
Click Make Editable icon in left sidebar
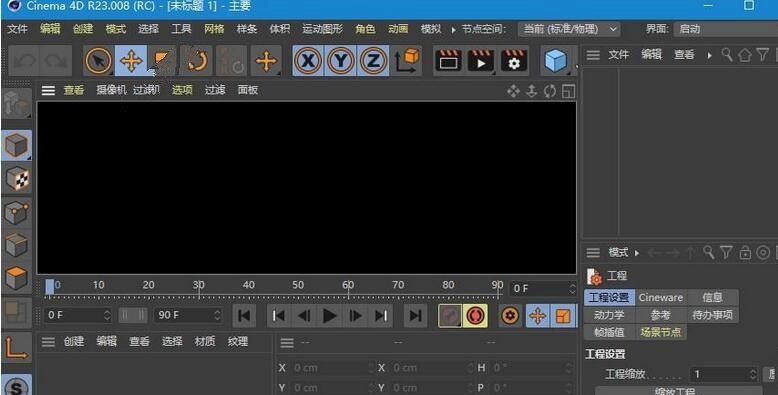[x=16, y=103]
